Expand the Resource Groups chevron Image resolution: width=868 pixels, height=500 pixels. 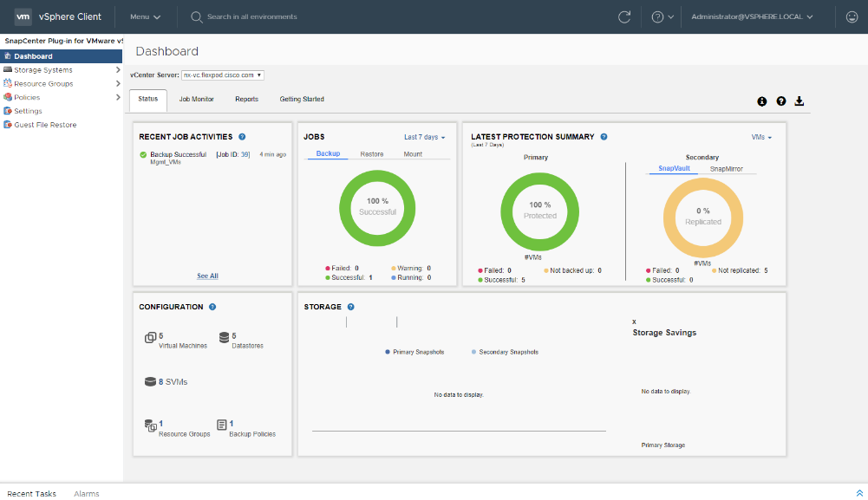click(118, 83)
